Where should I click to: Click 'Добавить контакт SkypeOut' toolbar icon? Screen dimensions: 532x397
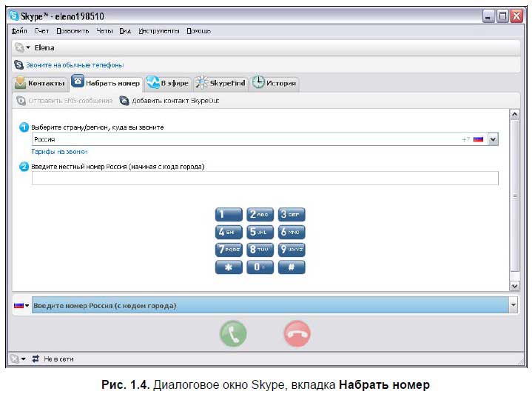click(124, 100)
